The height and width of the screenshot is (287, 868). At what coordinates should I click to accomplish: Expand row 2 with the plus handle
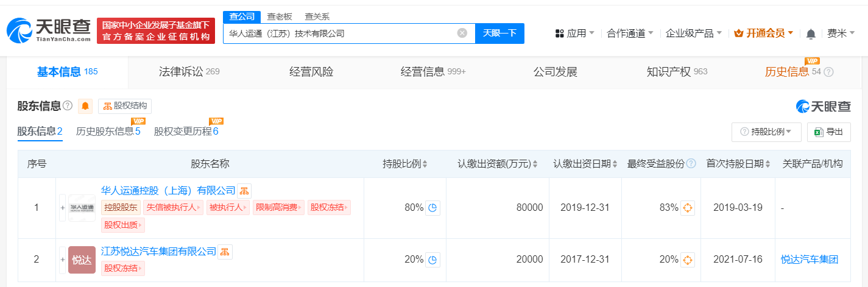62,260
